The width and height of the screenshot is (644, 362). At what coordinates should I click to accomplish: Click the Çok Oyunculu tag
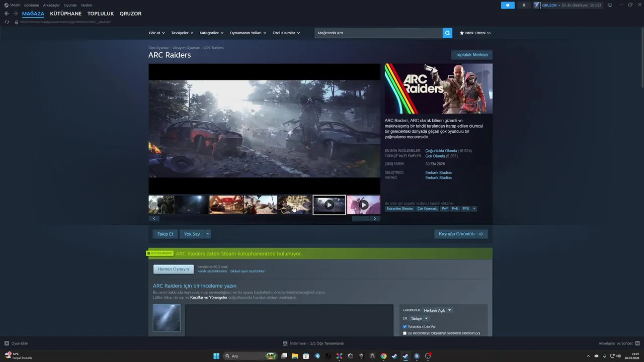427,209
